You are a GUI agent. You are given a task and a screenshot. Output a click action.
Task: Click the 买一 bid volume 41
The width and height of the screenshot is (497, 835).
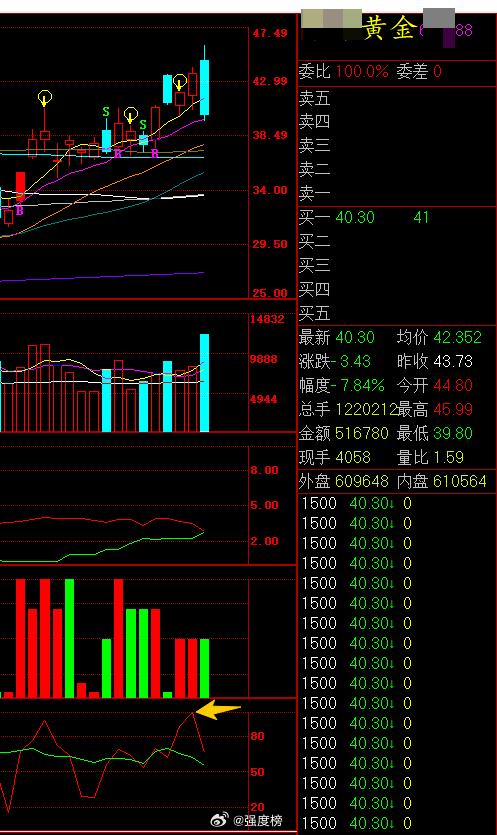click(421, 217)
